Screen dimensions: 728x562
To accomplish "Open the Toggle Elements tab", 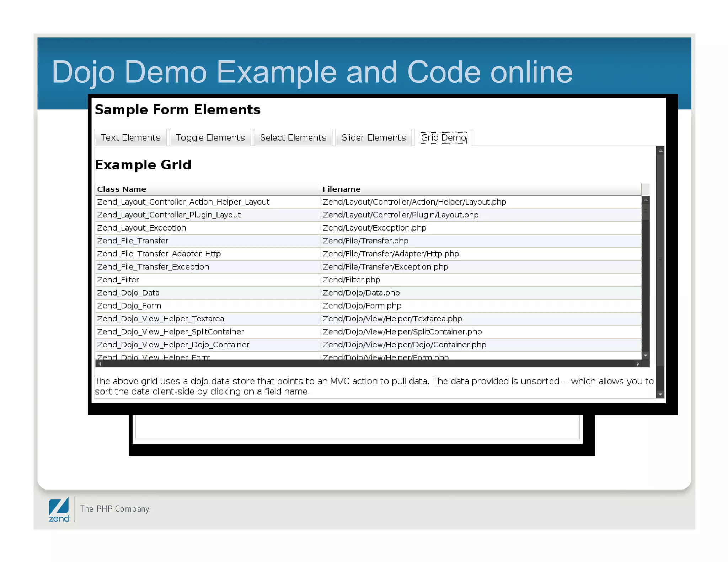I will pyautogui.click(x=210, y=137).
